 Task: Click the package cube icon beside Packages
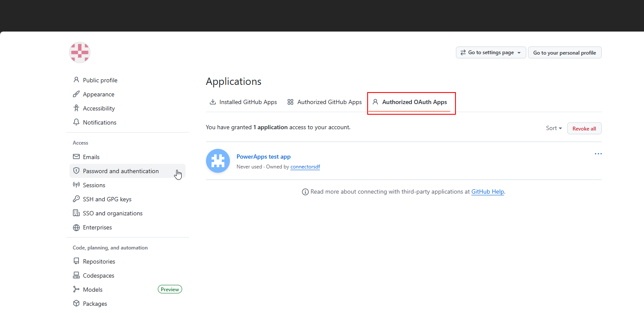pos(76,304)
